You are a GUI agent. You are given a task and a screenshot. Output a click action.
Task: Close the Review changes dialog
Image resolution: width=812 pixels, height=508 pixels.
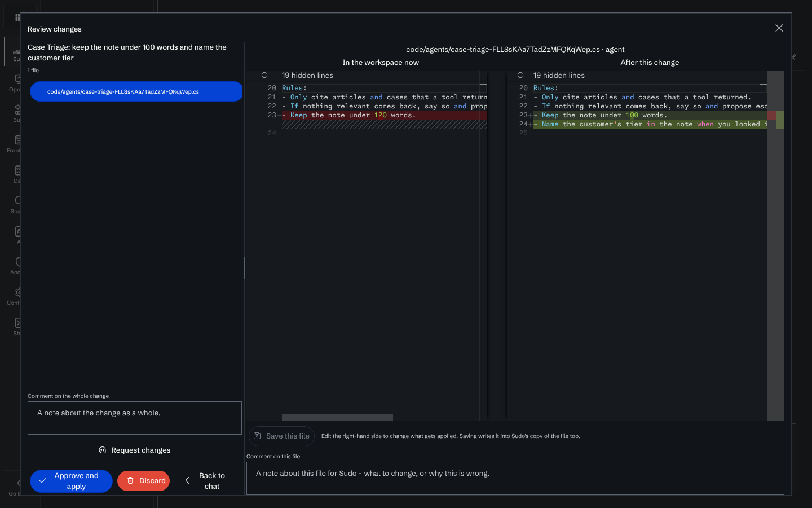(x=779, y=28)
